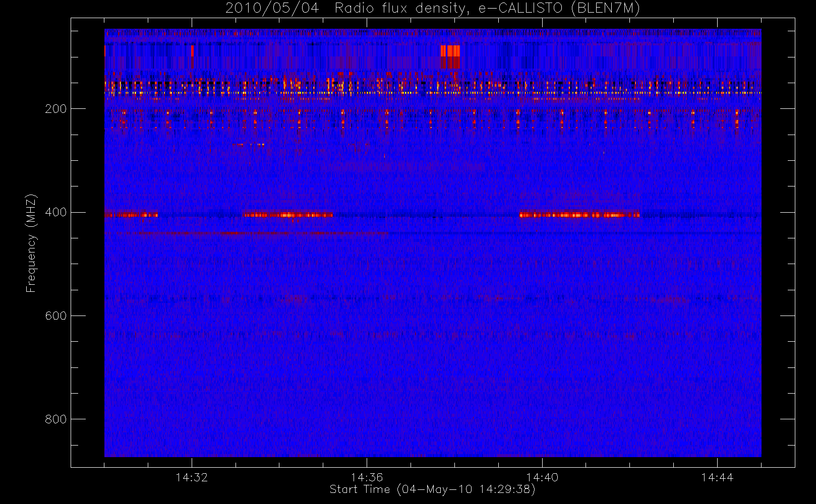Click the 400 frequency tick label
This screenshot has width=816, height=504.
tap(55, 212)
